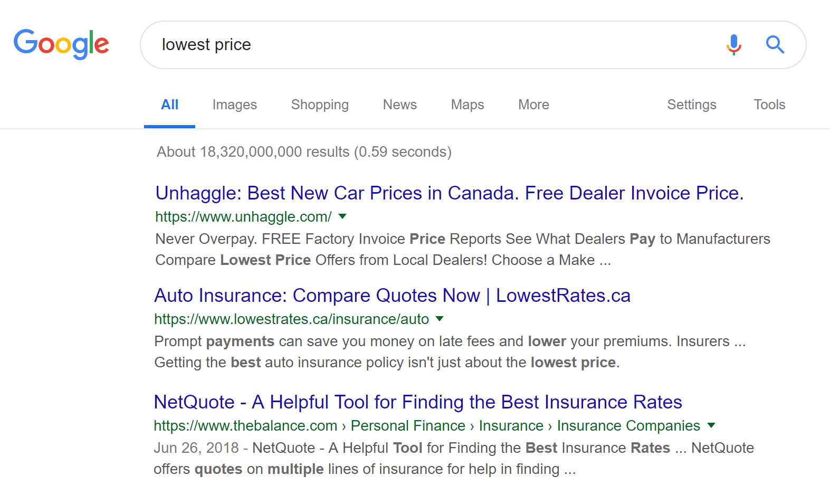The height and width of the screenshot is (504, 830).
Task: Open NetQuote Helpful Tool result title
Action: (418, 402)
